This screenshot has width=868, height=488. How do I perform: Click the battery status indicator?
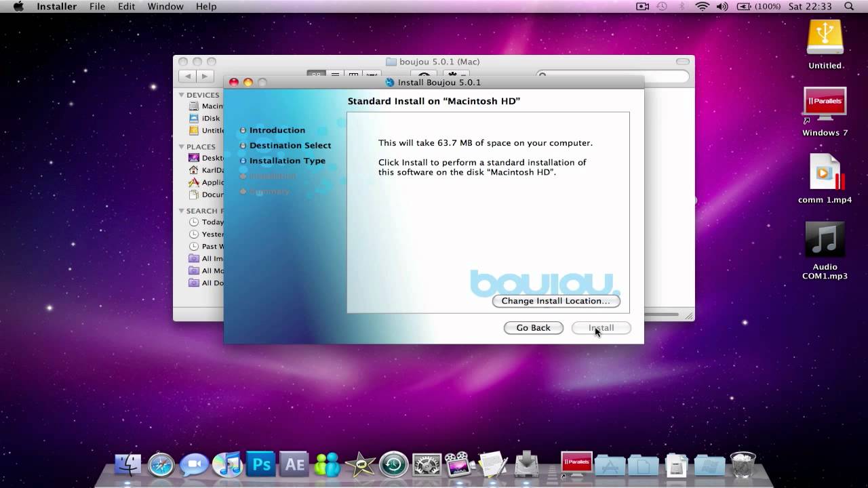tap(757, 6)
